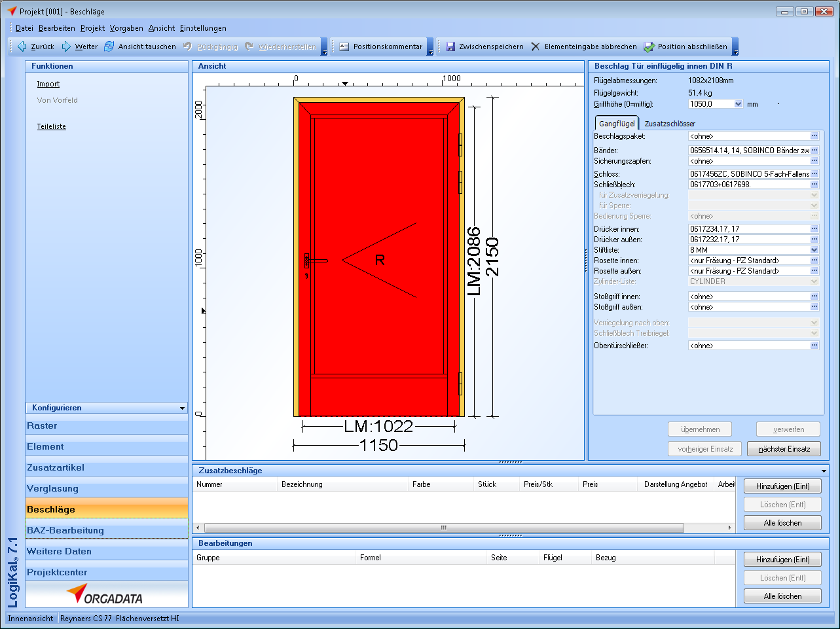Go to the Zusatzartikel section
Viewport: 840px width, 629px height.
pos(107,468)
